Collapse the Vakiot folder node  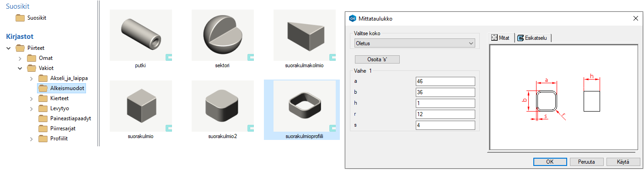(x=20, y=68)
